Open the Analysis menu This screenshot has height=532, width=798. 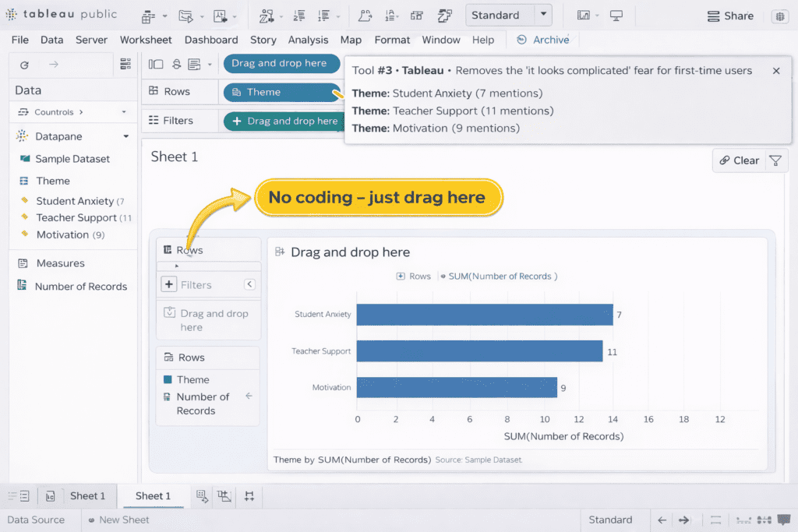308,40
